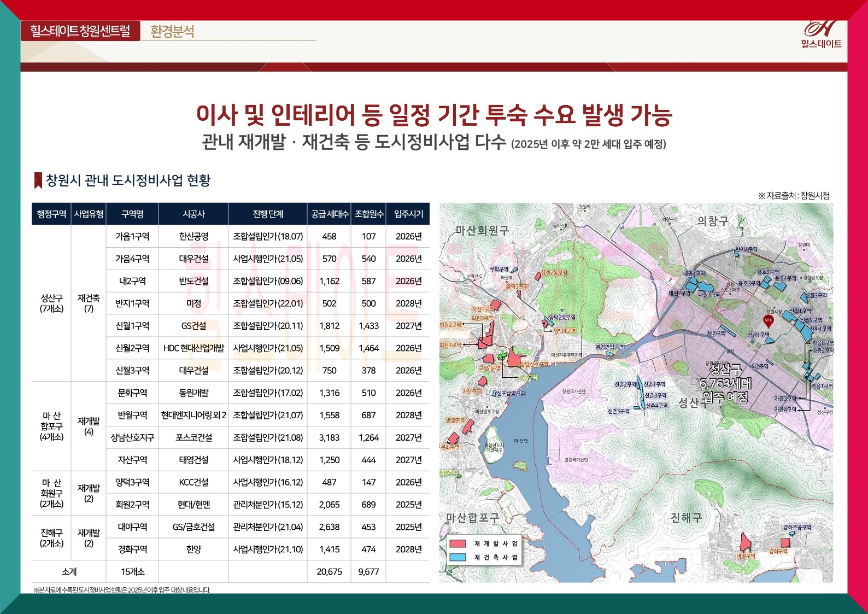Click the GS건설 contractor cell
Viewport: 868px width, 614px height.
point(193,326)
